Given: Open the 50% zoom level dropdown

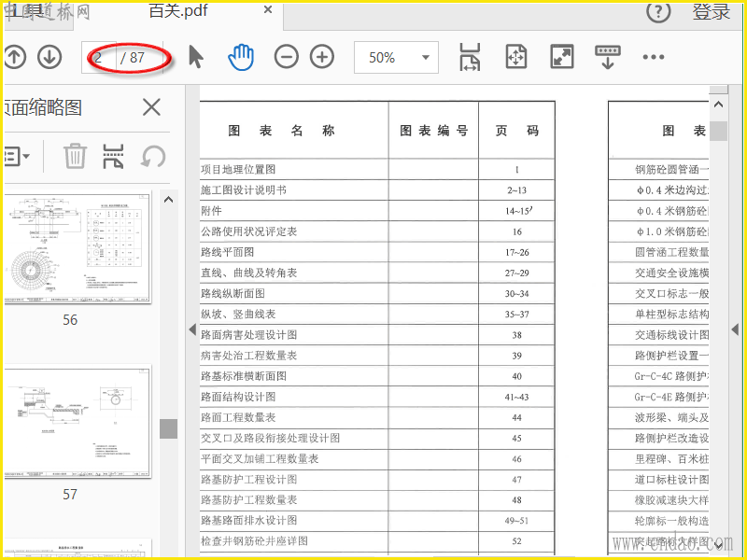Looking at the screenshot, I should coord(396,57).
